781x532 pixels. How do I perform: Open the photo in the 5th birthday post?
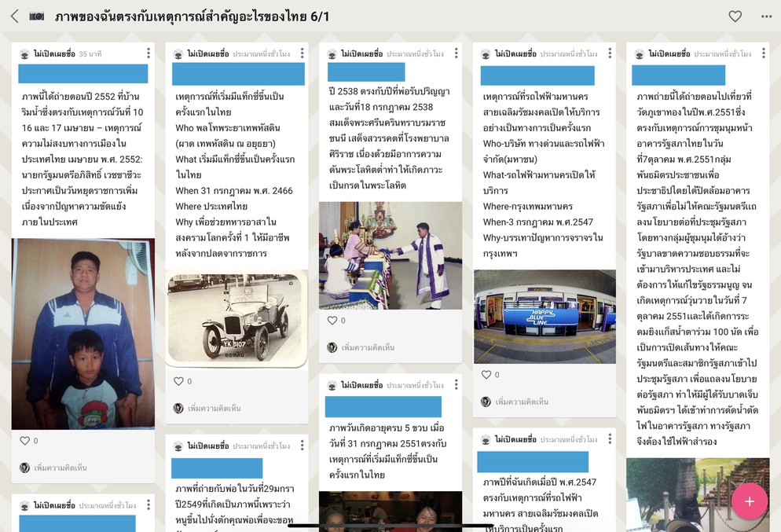click(390, 512)
